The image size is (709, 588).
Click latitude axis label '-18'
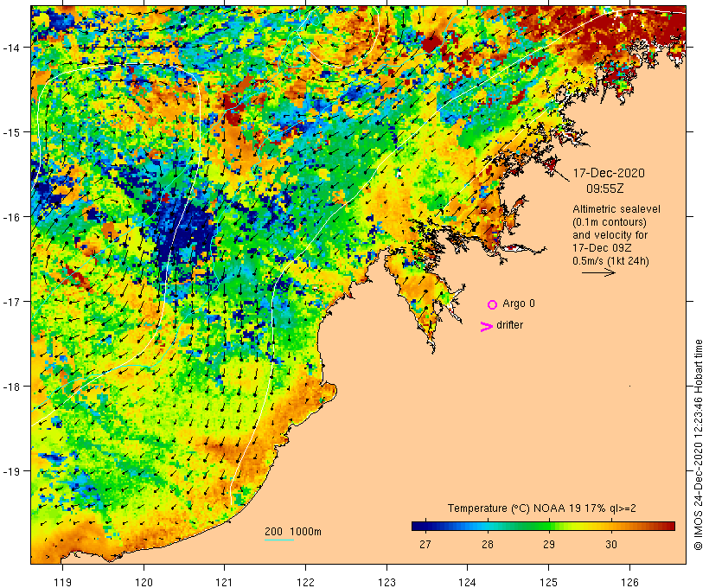coord(11,387)
